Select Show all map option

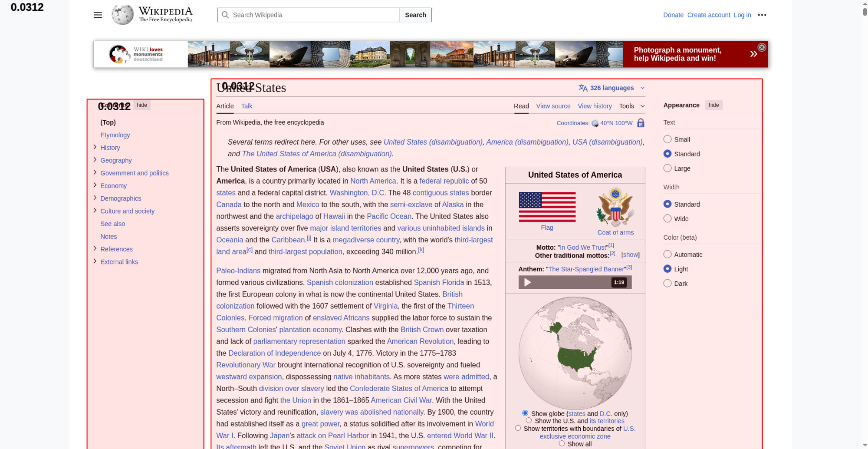tap(562, 443)
